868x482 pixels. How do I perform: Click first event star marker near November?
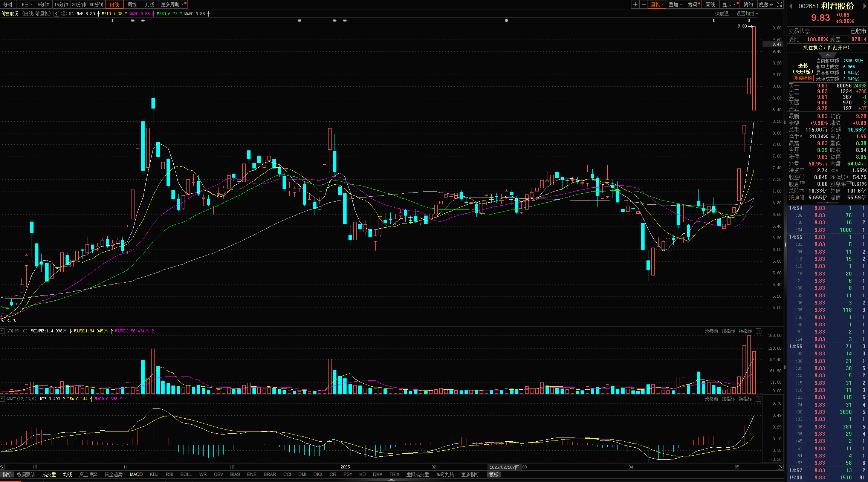point(133,21)
